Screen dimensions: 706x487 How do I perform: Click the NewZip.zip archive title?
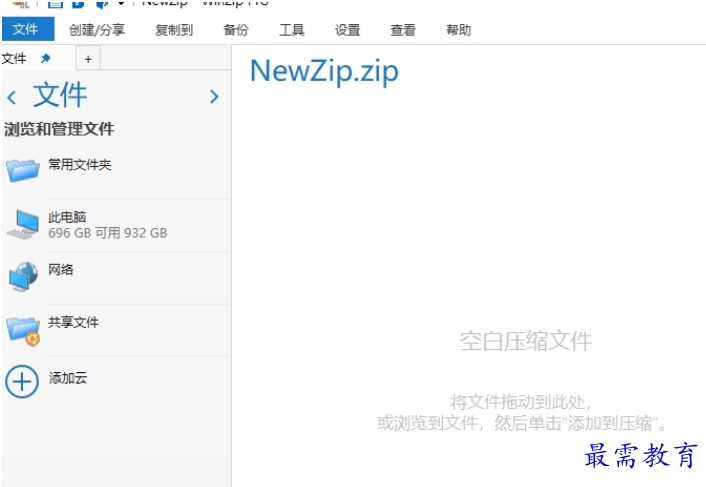pos(324,71)
